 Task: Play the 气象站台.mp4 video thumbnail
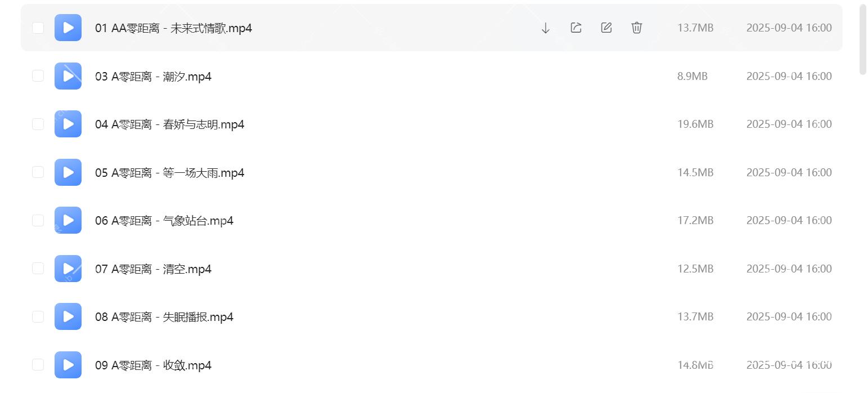tap(68, 220)
